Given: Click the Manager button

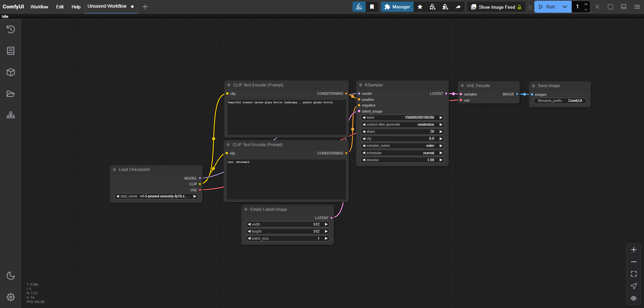Looking at the screenshot, I should point(397,7).
